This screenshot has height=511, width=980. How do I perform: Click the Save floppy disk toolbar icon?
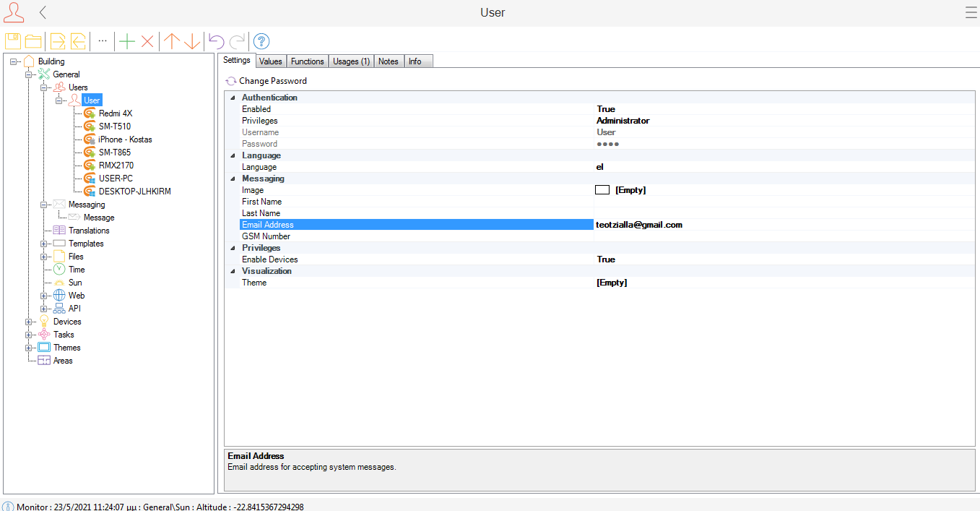click(x=13, y=41)
